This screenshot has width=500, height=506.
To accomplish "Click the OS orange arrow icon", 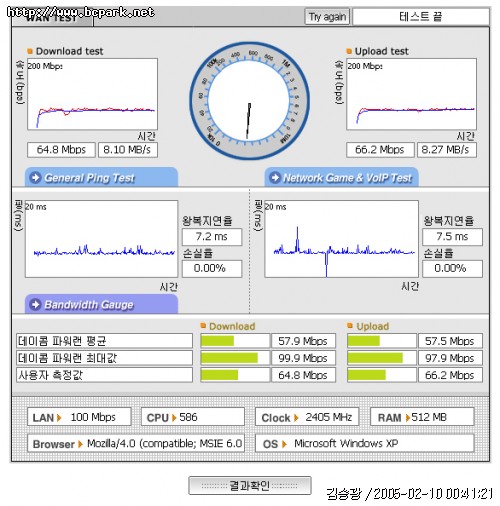I will click(x=284, y=444).
